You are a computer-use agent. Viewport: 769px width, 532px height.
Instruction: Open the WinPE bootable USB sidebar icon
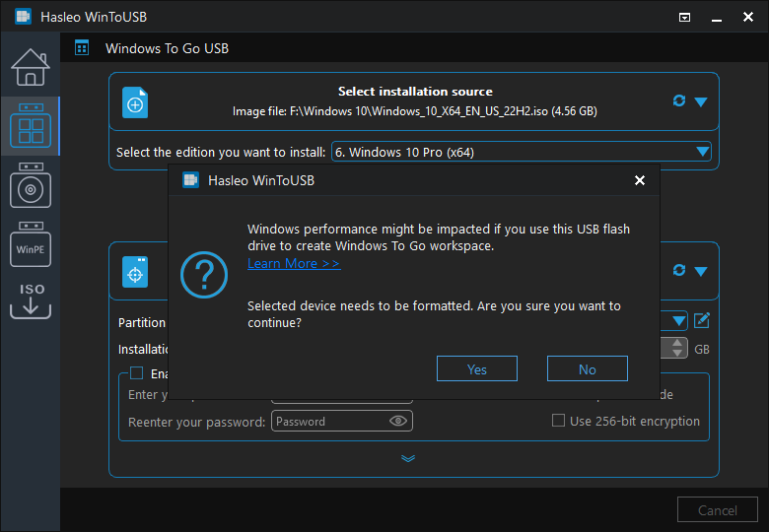click(31, 244)
